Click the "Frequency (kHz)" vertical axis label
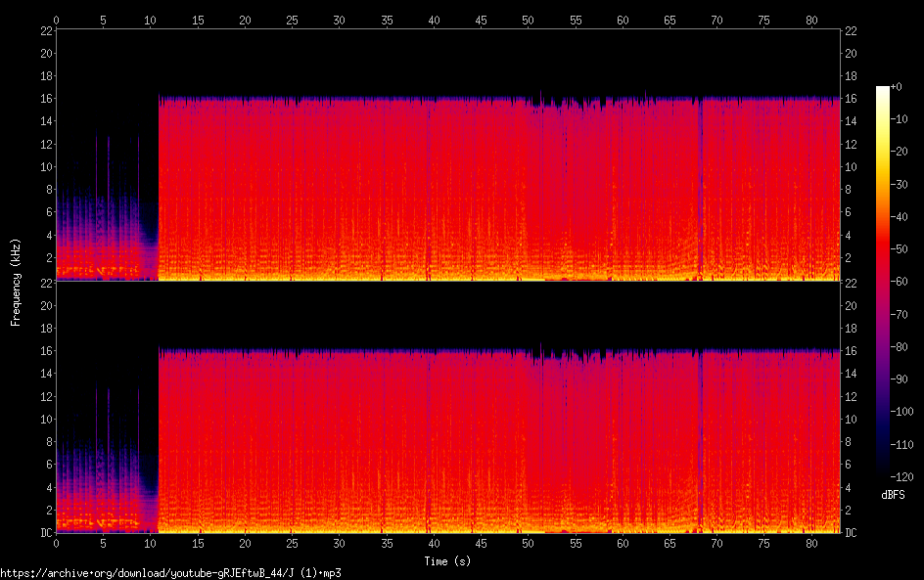This screenshot has width=924, height=580. pos(16,281)
